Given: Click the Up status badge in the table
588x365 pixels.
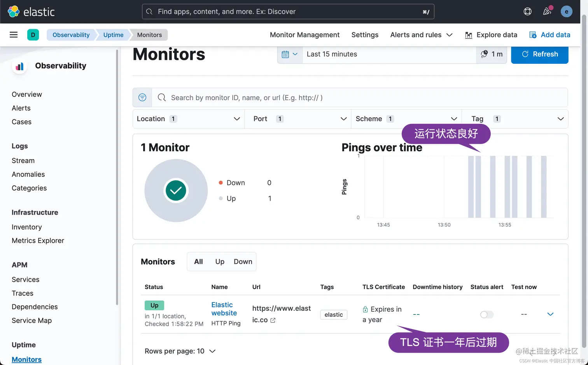Looking at the screenshot, I should tap(154, 305).
